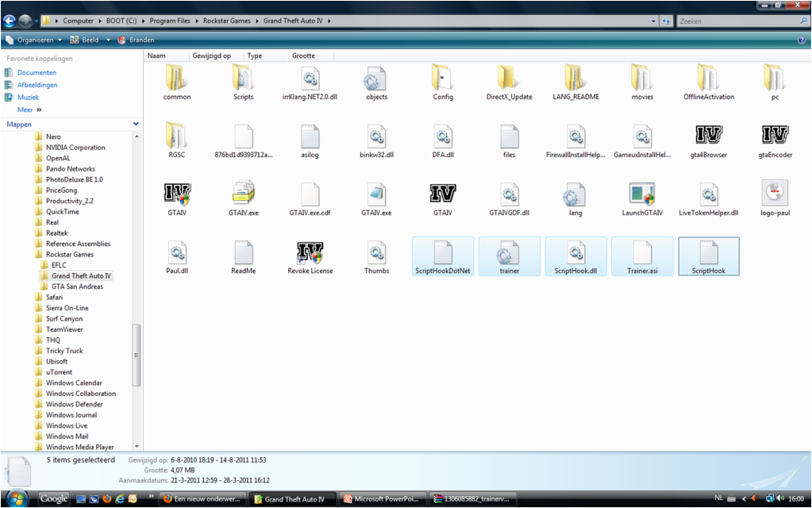Viewport: 812px width, 508px height.
Task: Collapse the Mappen folders pane
Action: coord(136,124)
